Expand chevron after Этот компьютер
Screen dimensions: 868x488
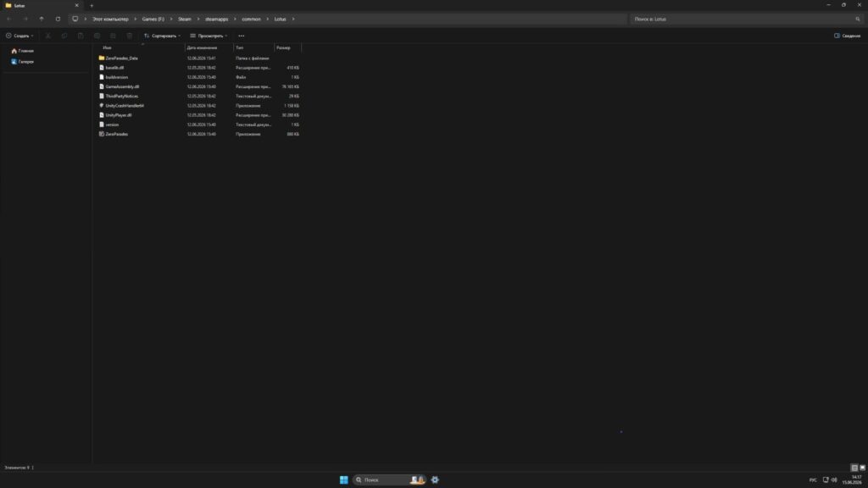coord(135,19)
